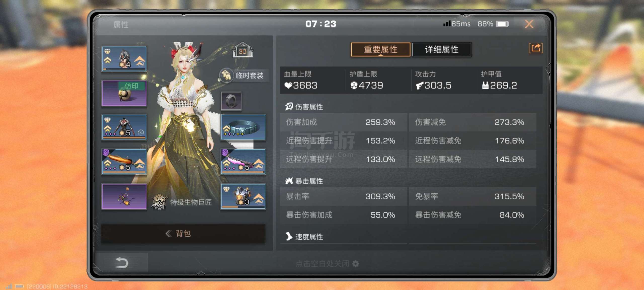Select the armored vehicle slot level 3
The height and width of the screenshot is (290, 644).
(243, 196)
